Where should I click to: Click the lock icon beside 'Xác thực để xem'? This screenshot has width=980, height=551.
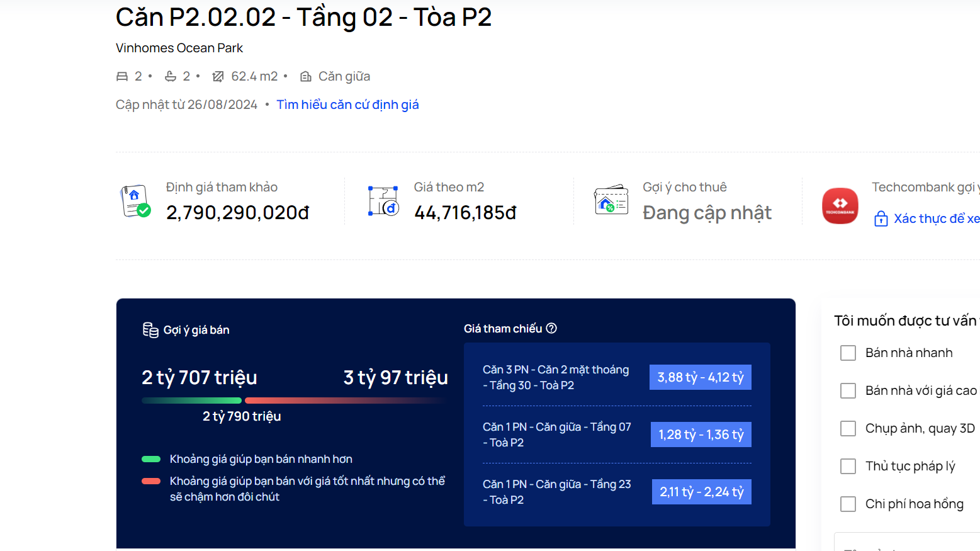tap(881, 219)
